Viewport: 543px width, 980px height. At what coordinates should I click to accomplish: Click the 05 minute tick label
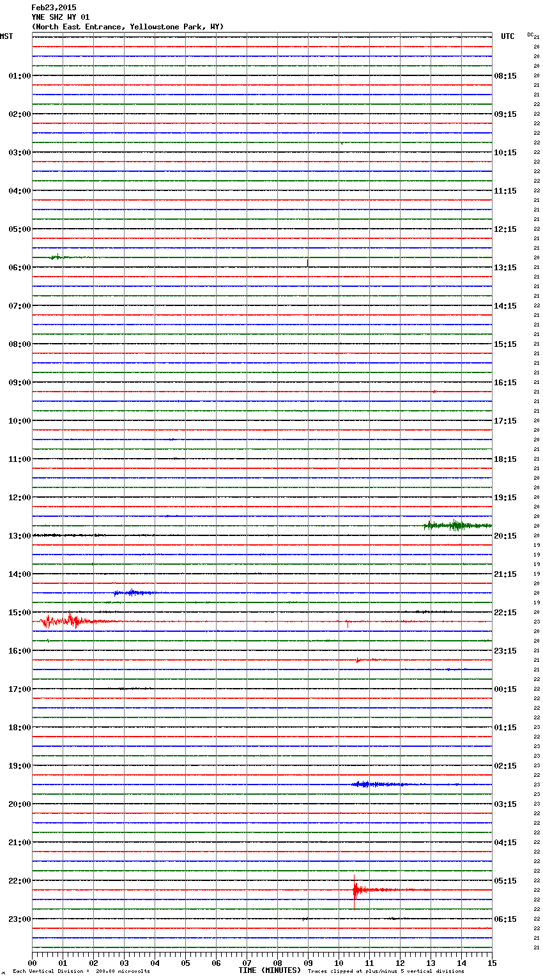pyautogui.click(x=185, y=963)
